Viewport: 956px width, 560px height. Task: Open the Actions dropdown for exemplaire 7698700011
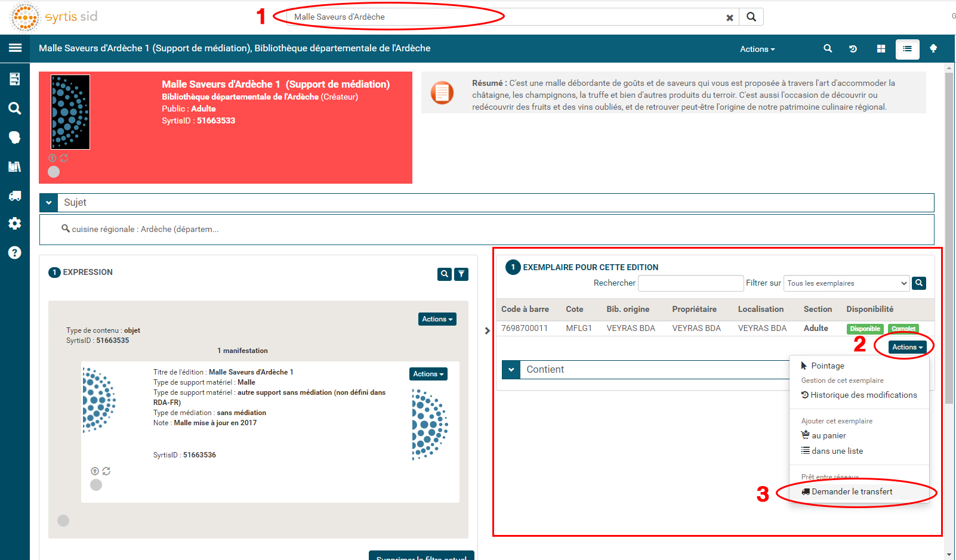pos(908,347)
